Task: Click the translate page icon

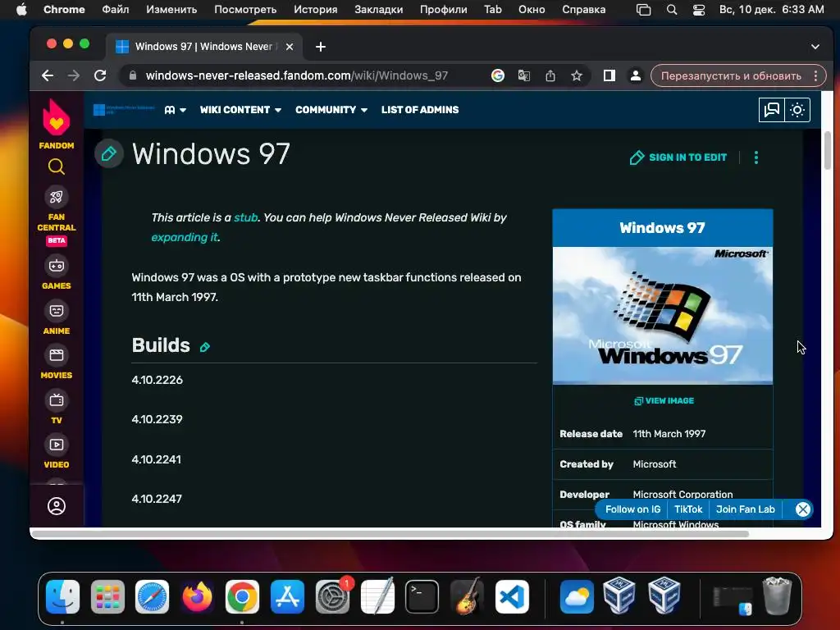Action: point(524,75)
